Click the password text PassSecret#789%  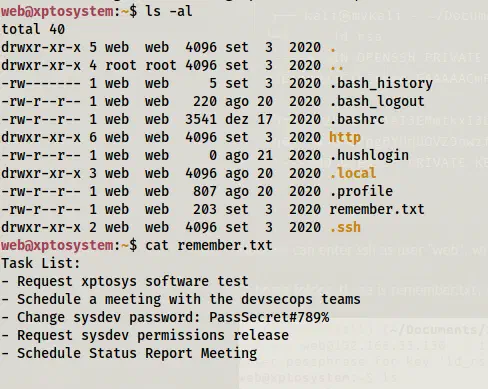[269, 317]
